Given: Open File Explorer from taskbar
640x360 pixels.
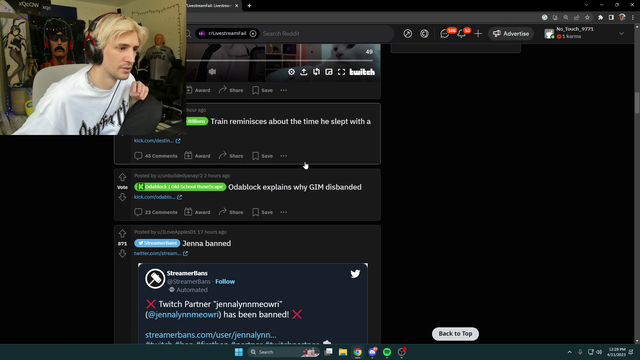Looking at the screenshot, I should click(342, 352).
